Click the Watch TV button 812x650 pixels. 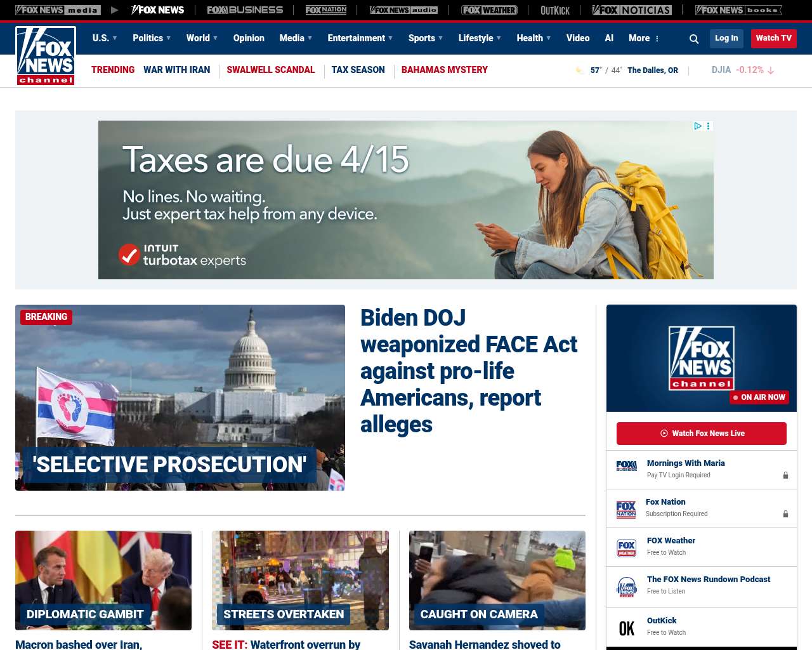pyautogui.click(x=774, y=38)
